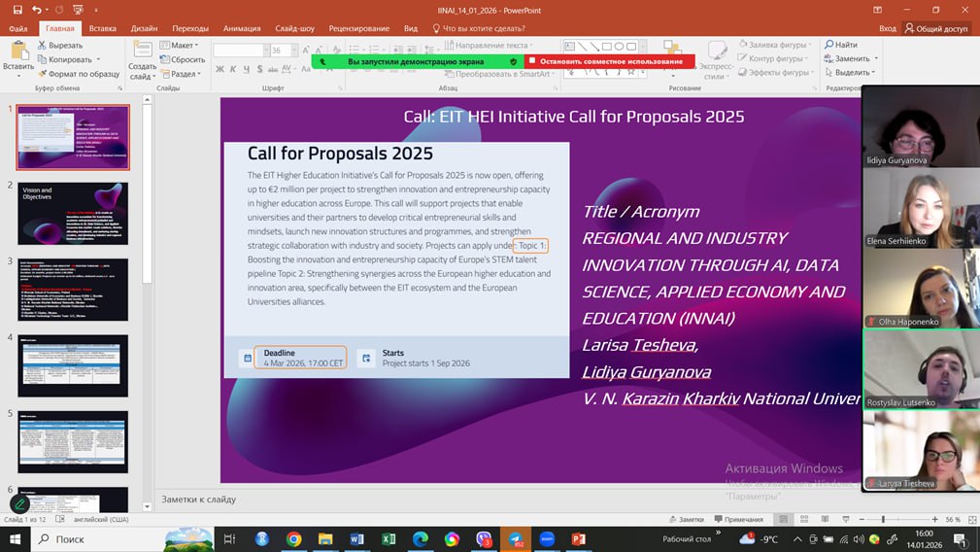This screenshot has width=980, height=552.
Task: Click the Save icon in quick access toolbar
Action: tap(17, 10)
